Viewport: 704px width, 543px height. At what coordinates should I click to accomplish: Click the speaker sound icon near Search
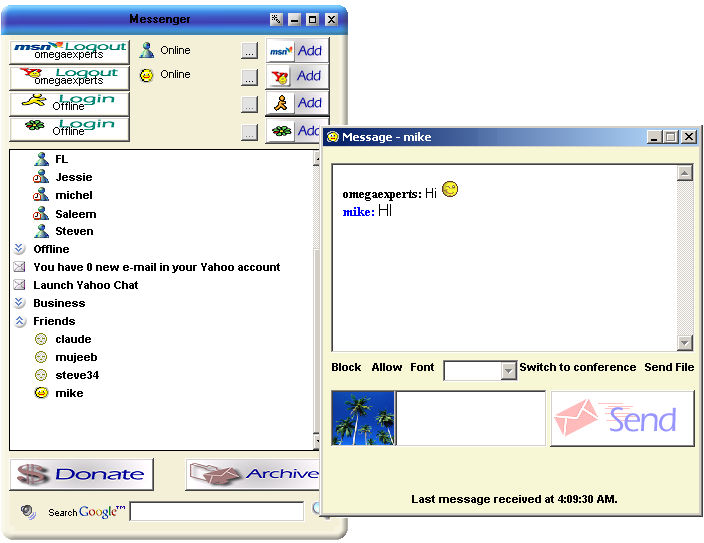[x=28, y=512]
